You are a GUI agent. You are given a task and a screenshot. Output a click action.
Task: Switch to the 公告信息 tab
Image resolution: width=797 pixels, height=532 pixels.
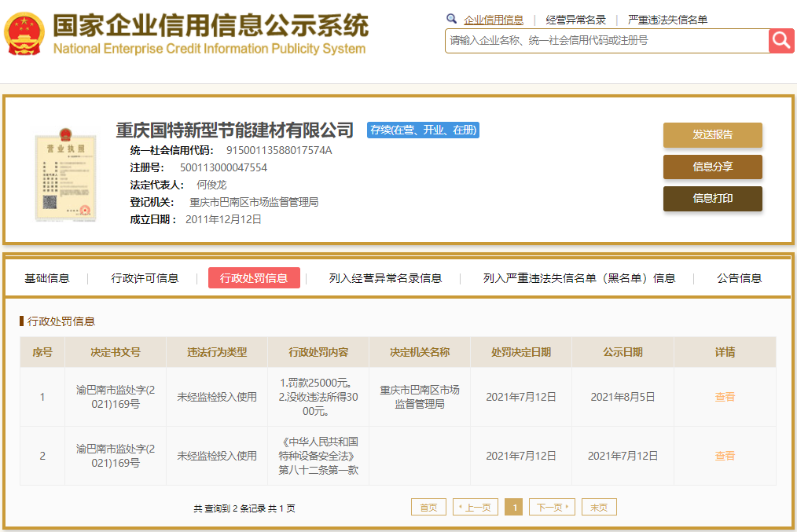point(739,278)
